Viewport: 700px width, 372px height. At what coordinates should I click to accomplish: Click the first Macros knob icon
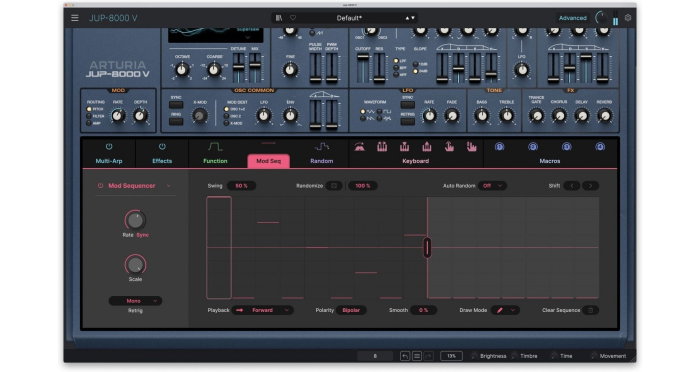coord(500,146)
